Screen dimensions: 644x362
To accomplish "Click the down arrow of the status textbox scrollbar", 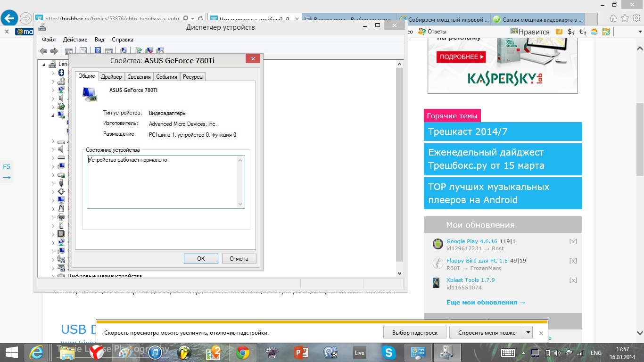I will tap(240, 204).
